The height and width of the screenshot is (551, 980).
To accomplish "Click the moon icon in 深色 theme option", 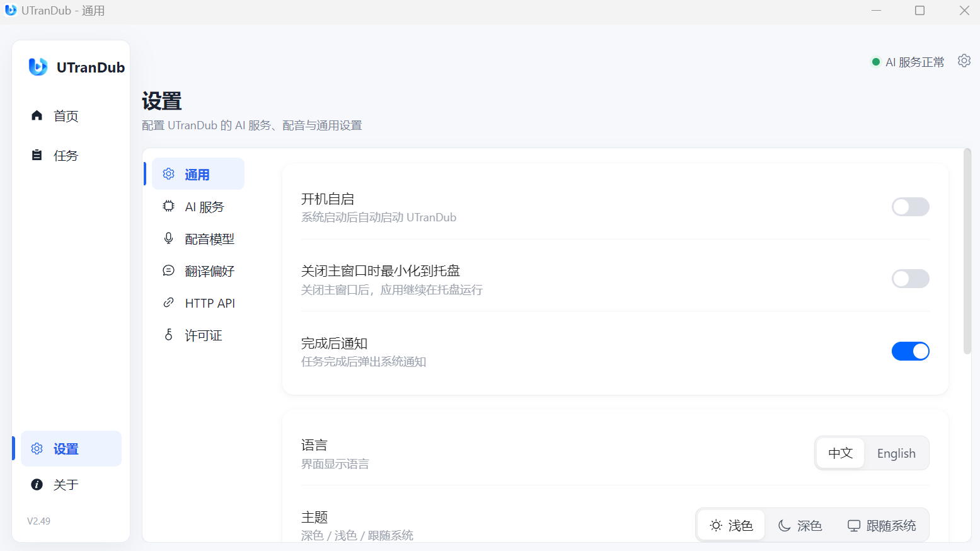I will pyautogui.click(x=785, y=525).
